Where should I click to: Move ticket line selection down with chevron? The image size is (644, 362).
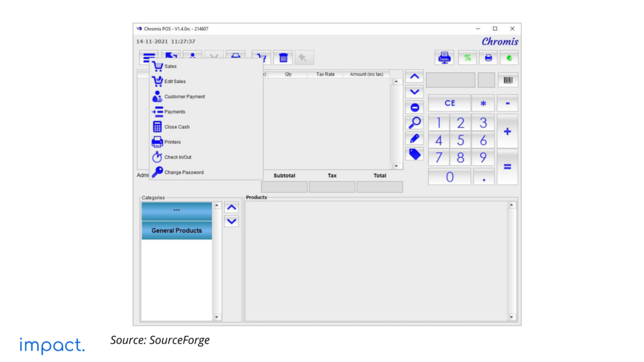[x=415, y=92]
